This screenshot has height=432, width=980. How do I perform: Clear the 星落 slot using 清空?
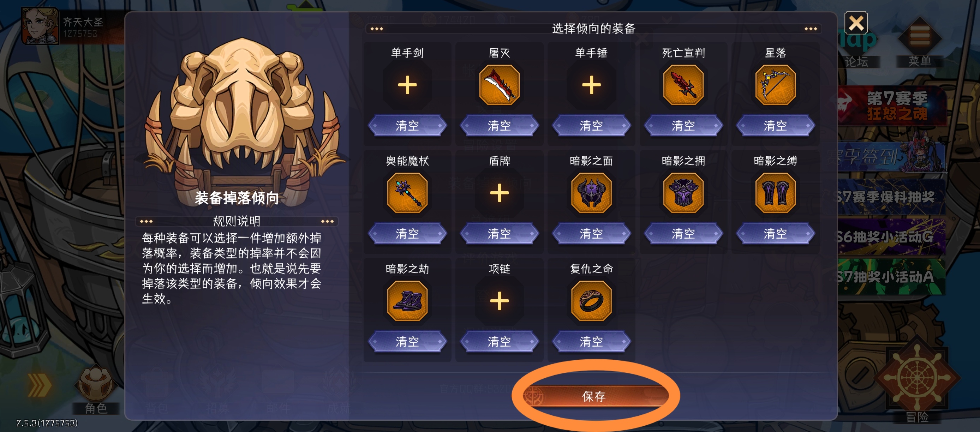775,126
